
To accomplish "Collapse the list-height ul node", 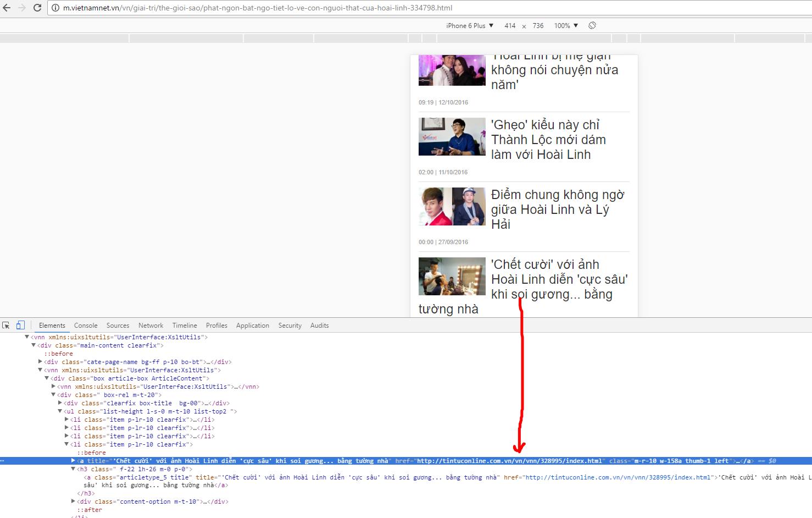I will point(60,411).
